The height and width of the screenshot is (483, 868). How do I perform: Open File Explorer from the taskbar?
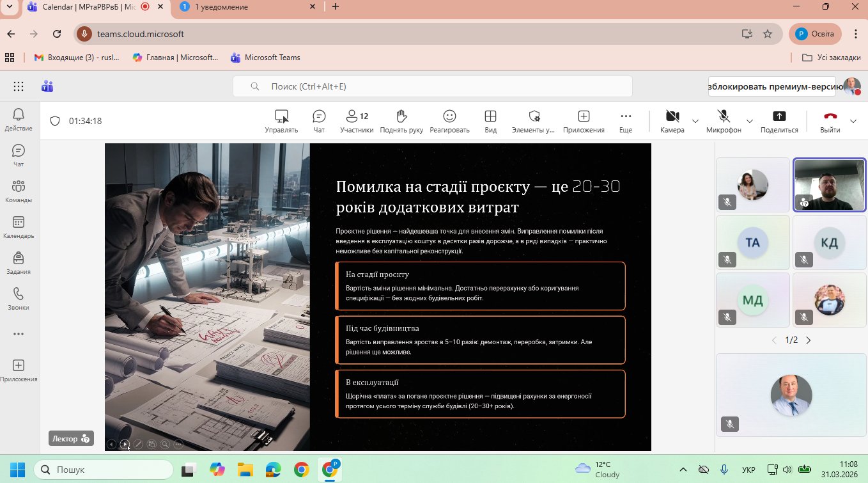click(x=245, y=470)
